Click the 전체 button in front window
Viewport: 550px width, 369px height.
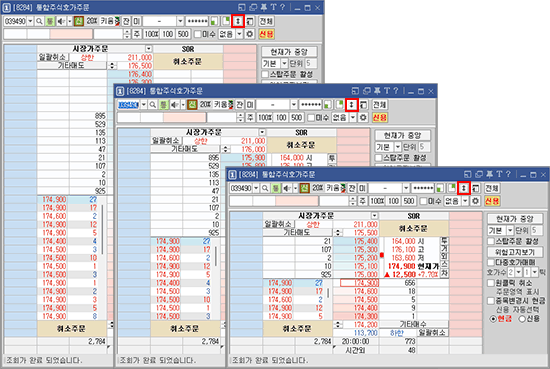coord(492,188)
